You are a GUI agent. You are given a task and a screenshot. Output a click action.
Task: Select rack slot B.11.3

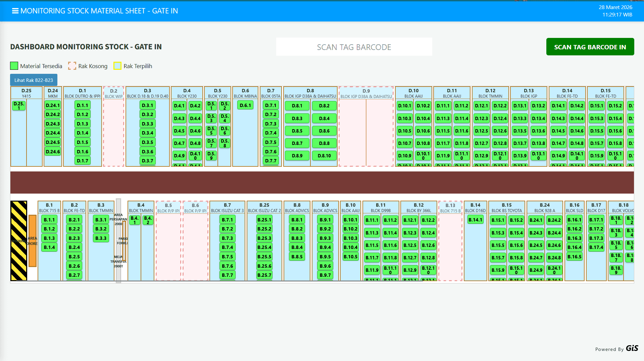click(372, 233)
